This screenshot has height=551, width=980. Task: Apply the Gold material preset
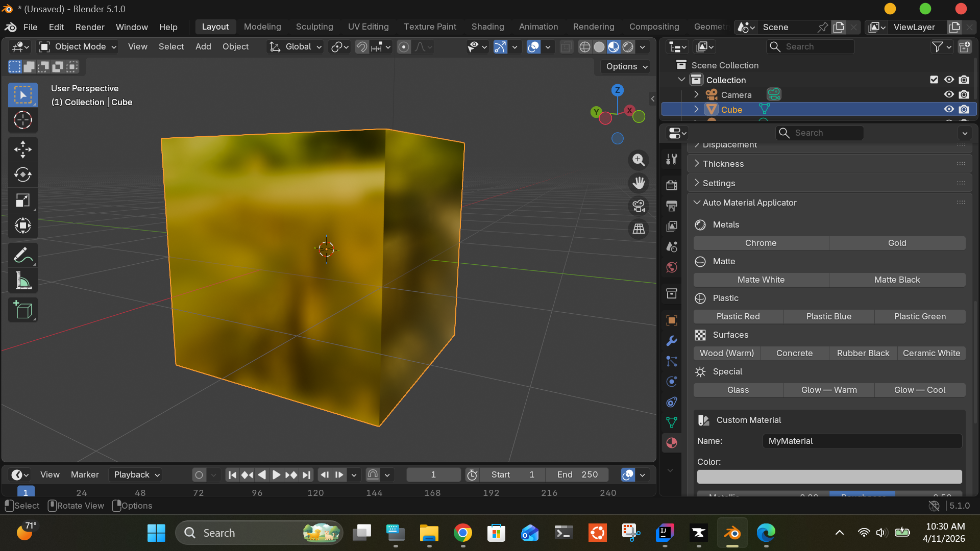(x=897, y=243)
